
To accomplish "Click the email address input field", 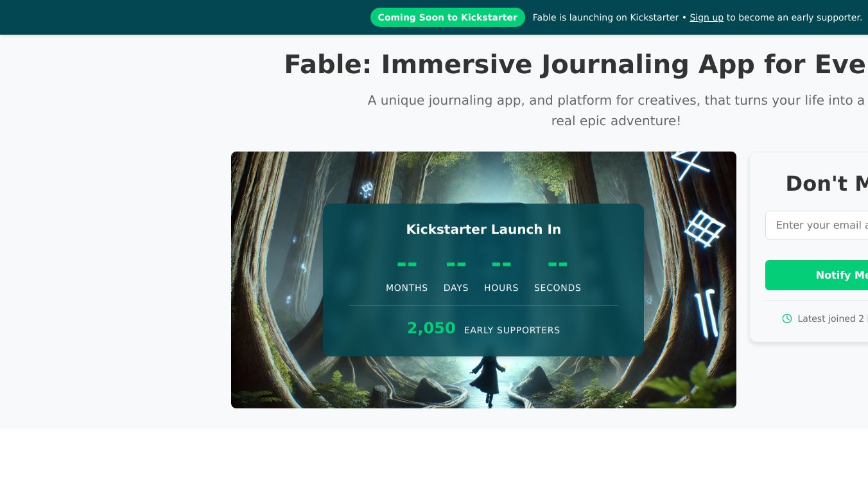I will tap(817, 225).
